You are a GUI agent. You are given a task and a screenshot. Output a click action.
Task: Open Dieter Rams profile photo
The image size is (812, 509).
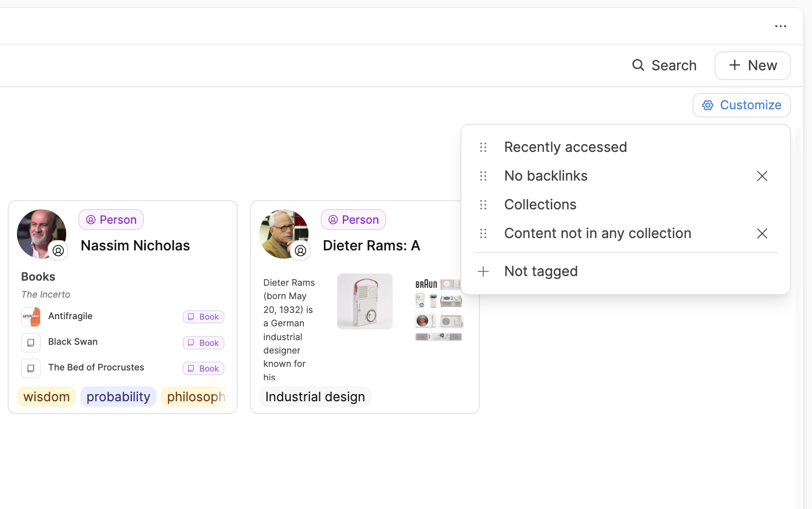283,233
